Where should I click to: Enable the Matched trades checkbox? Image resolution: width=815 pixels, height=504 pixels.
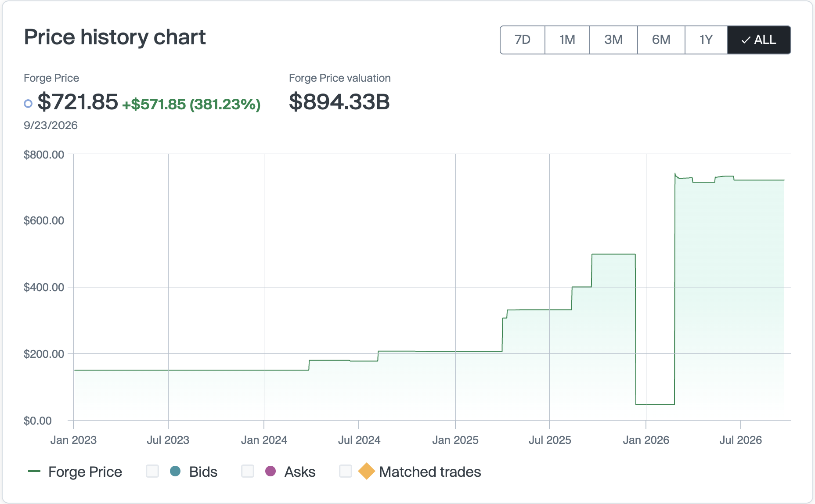(x=346, y=471)
